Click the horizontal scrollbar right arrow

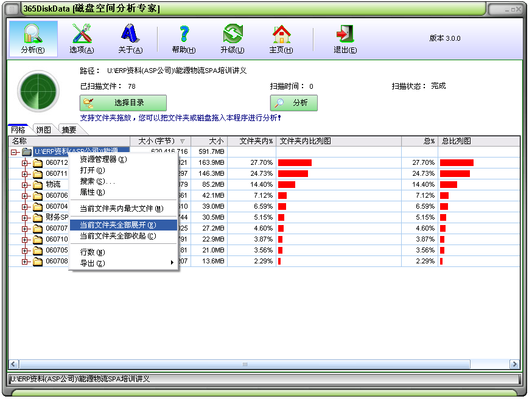514,364
